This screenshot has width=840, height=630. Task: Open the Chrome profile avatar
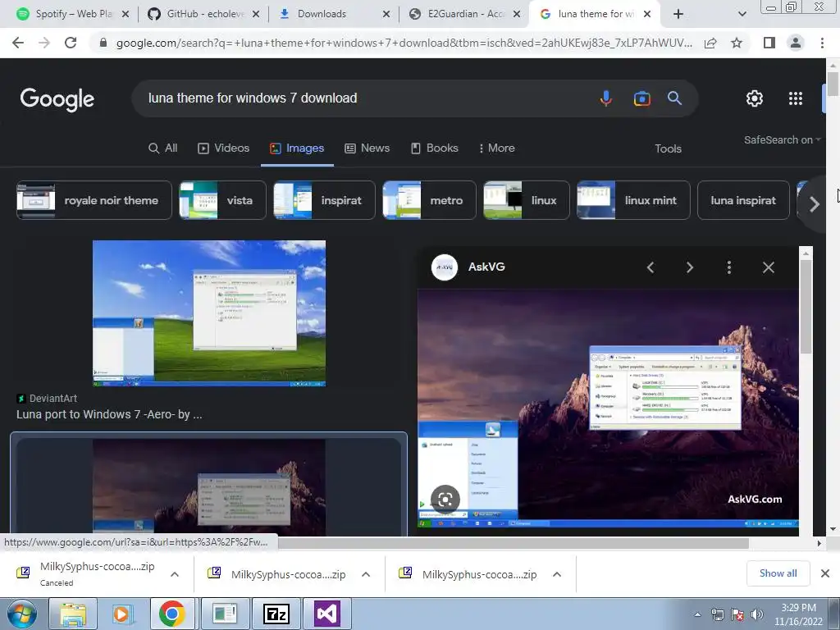[x=796, y=43]
